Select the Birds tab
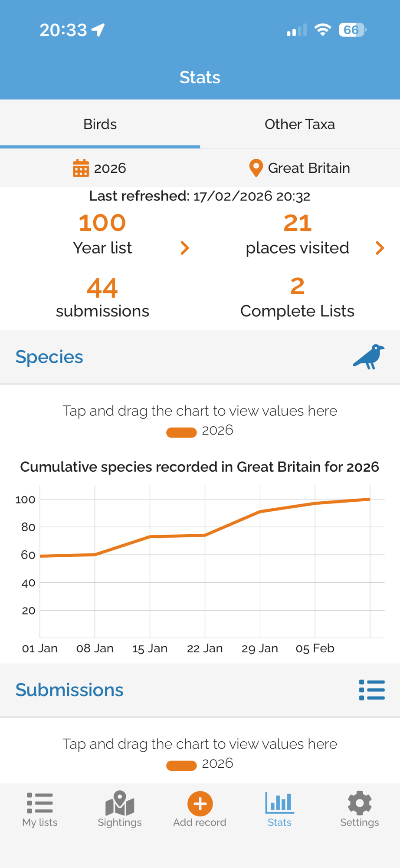 pos(100,124)
